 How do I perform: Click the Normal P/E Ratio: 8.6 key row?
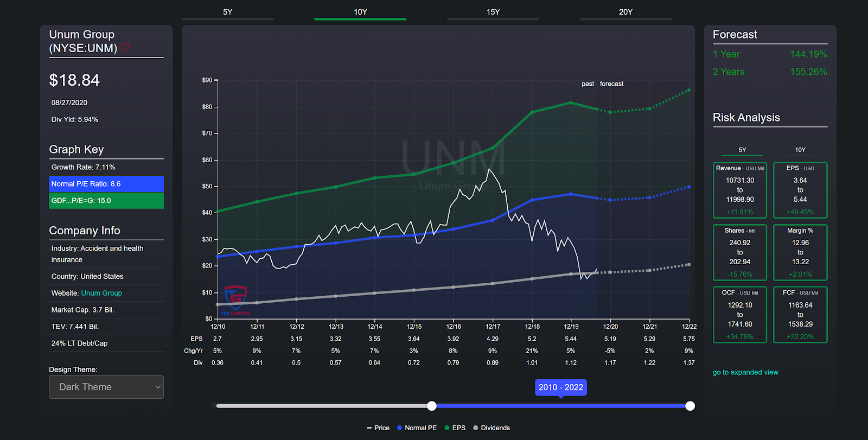[x=106, y=184]
